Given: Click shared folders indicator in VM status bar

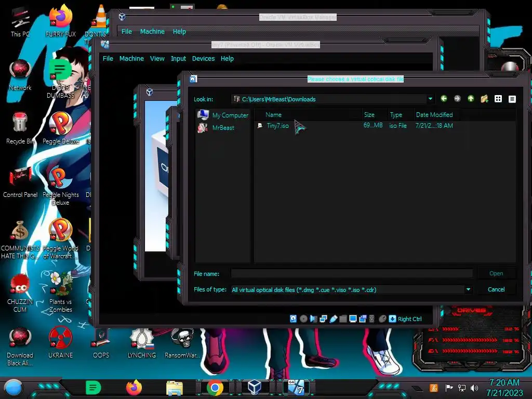Looking at the screenshot, I should 343,318.
